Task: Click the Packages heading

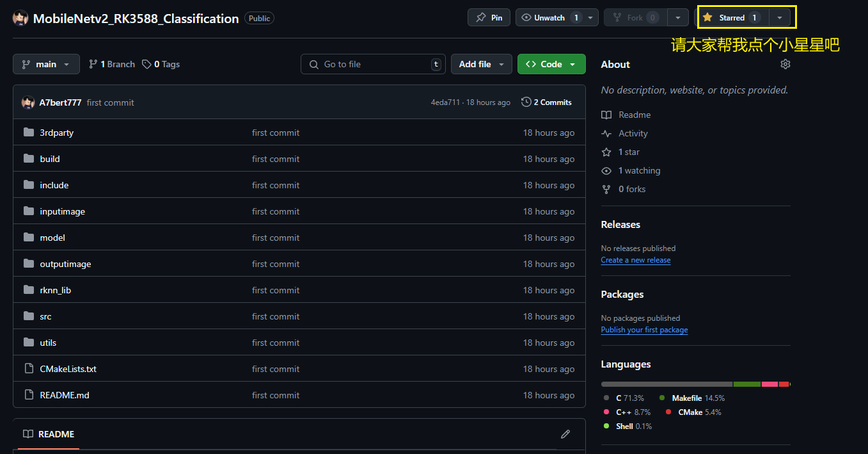Action: coord(622,295)
